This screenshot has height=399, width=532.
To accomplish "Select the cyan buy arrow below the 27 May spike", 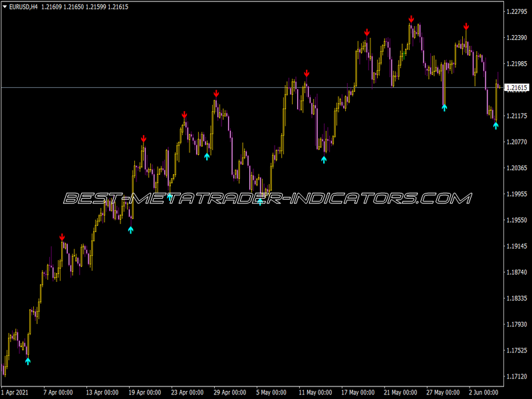I will tap(444, 108).
